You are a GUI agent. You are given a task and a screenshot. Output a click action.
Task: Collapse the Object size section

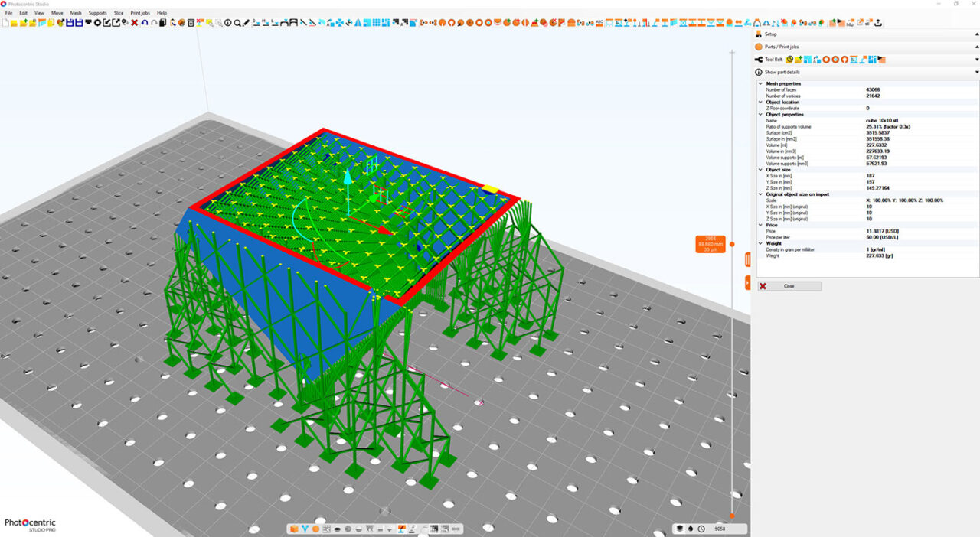tap(760, 170)
